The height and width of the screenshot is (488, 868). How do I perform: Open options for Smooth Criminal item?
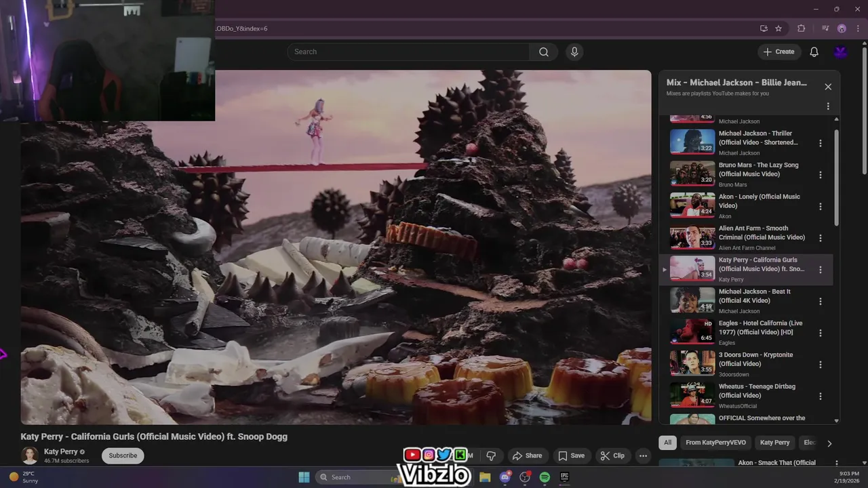[x=820, y=238]
